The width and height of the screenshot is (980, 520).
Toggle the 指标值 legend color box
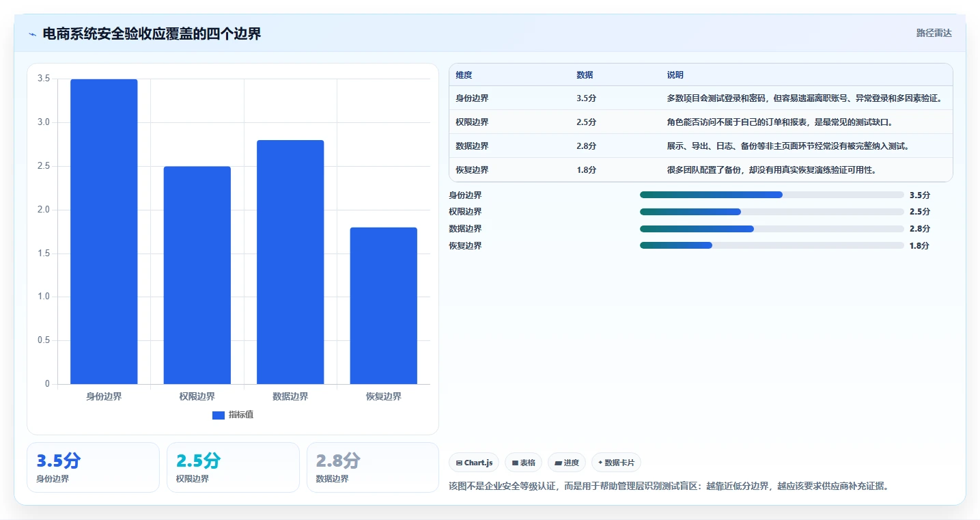pyautogui.click(x=219, y=415)
